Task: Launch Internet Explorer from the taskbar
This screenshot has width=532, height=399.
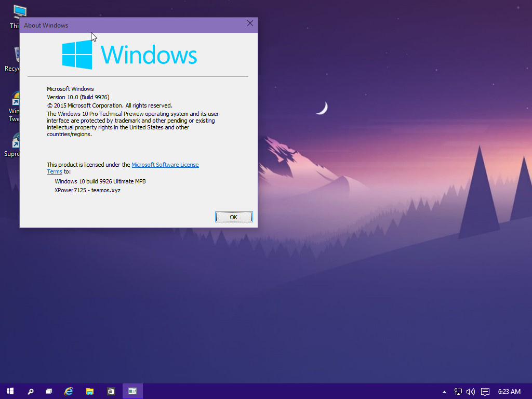Action: (x=69, y=391)
